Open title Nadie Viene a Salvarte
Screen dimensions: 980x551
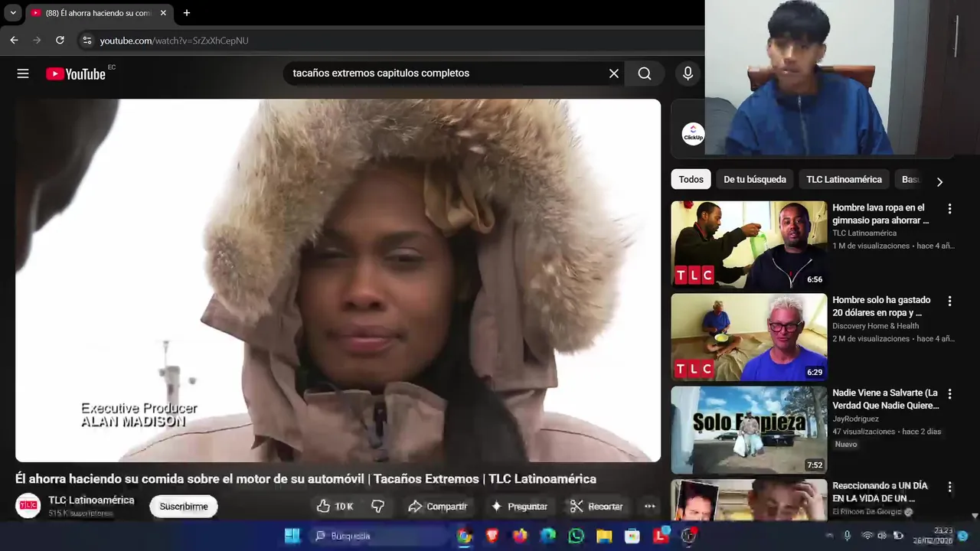pyautogui.click(x=885, y=399)
